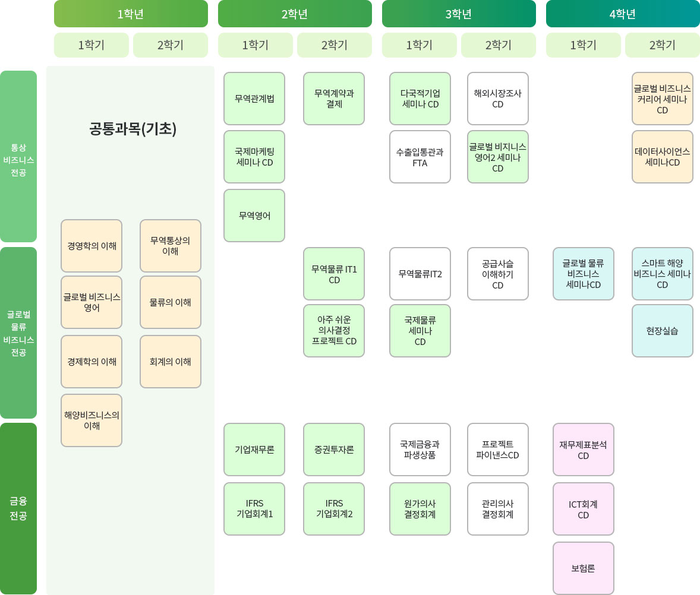The height and width of the screenshot is (595, 700).
Task: Click the 해양비즈니스의 이해 course
Action: point(92,420)
